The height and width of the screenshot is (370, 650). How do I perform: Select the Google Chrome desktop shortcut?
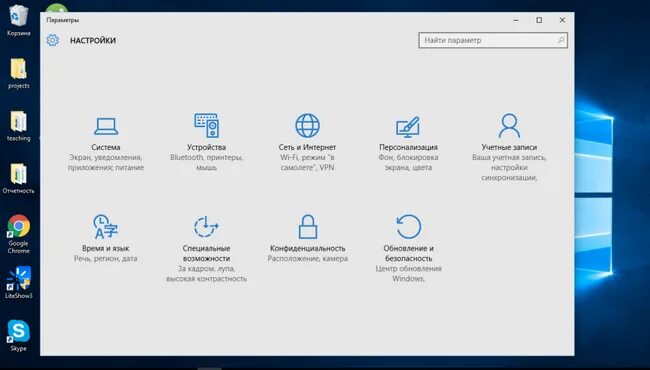pos(18,234)
